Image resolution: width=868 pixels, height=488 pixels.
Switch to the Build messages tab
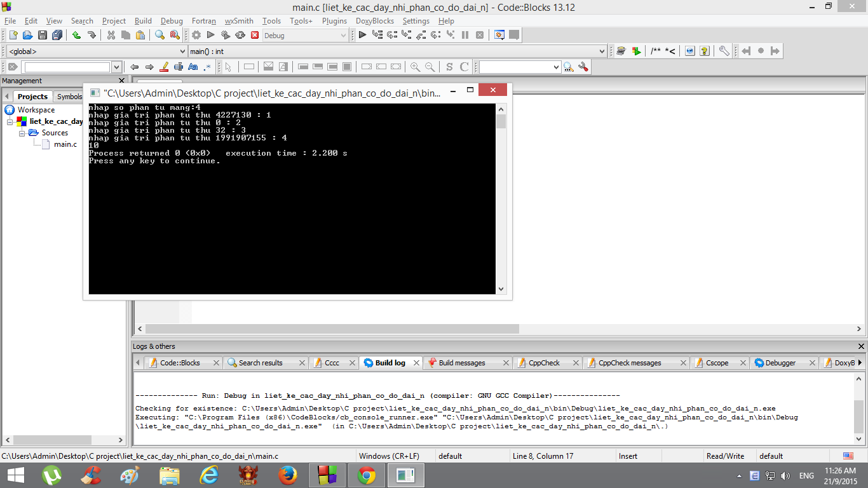tap(461, 363)
